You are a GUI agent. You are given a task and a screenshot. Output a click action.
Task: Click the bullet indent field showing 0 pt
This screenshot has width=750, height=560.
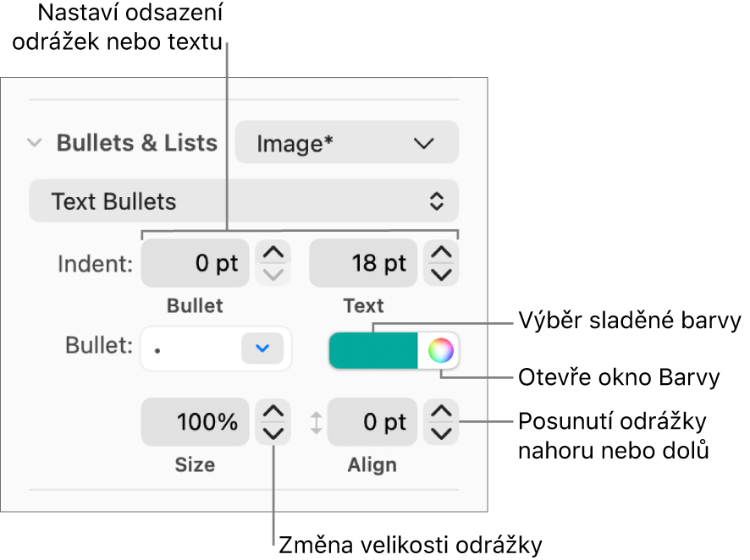pyautogui.click(x=195, y=263)
